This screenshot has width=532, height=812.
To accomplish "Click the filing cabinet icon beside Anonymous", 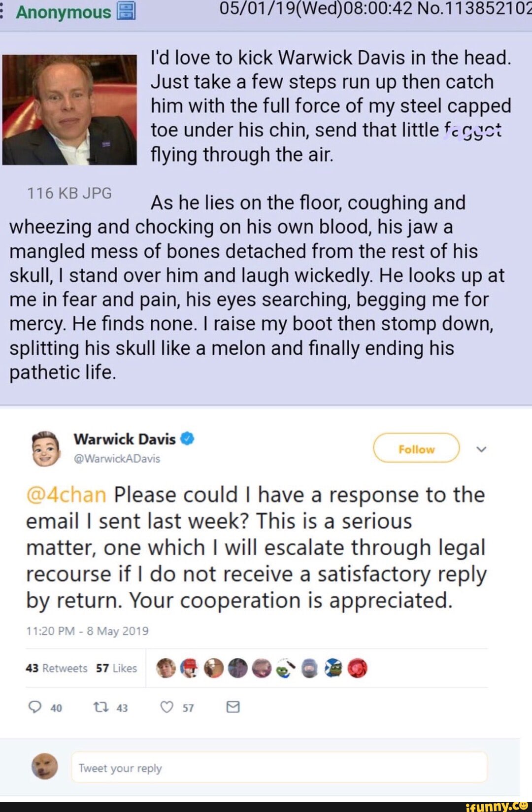I will (x=126, y=11).
